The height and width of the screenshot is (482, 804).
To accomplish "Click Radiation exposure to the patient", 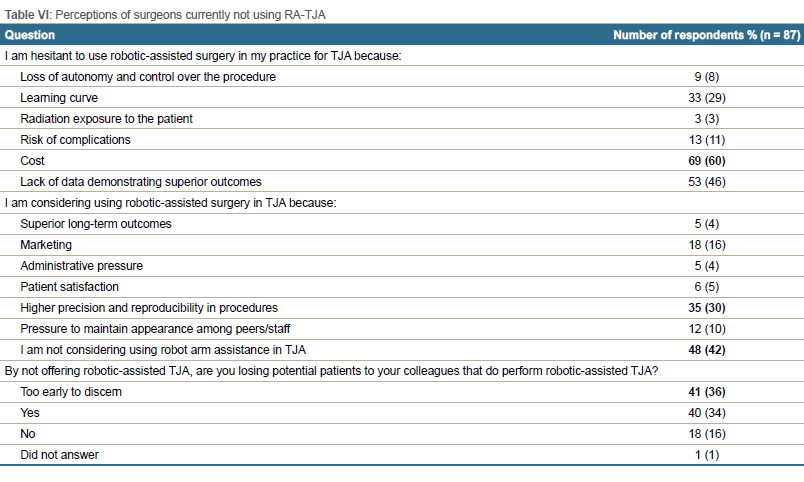I will pos(106,118).
